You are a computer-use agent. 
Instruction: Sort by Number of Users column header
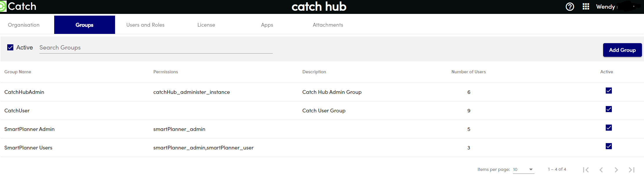click(x=468, y=72)
